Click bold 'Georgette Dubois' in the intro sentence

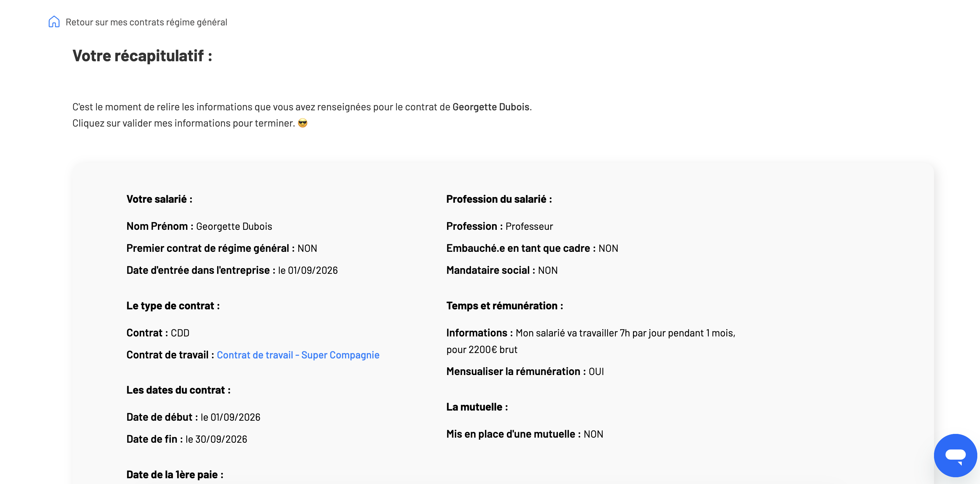[x=491, y=107]
